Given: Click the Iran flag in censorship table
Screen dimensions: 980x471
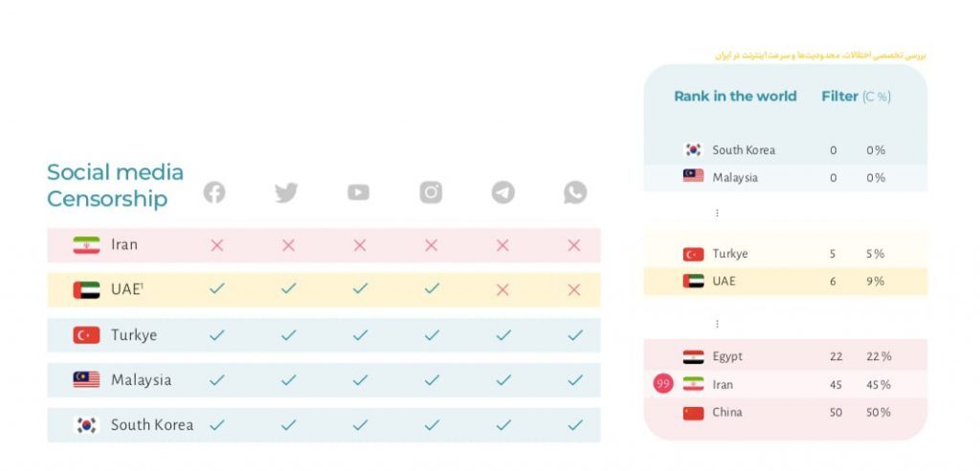Looking at the screenshot, I should pyautogui.click(x=86, y=245).
